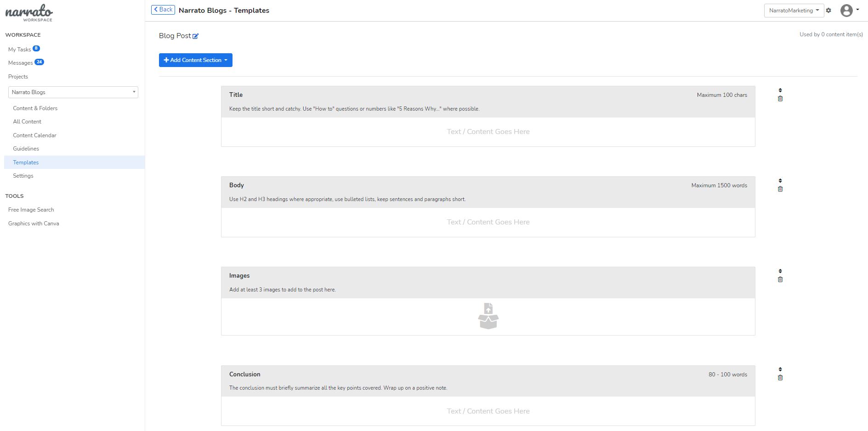Open the Content Calendar
Image resolution: width=868 pixels, height=431 pixels.
point(34,135)
